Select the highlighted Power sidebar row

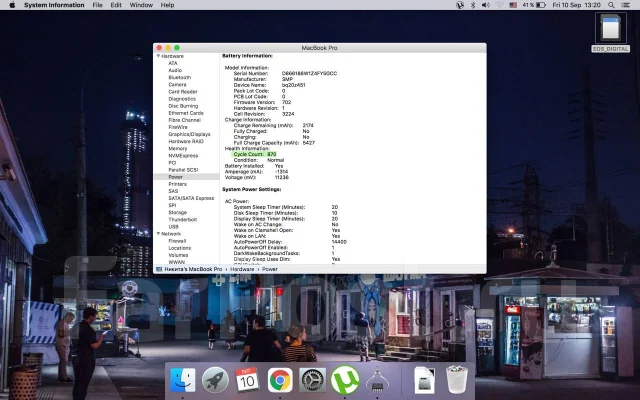click(186, 177)
